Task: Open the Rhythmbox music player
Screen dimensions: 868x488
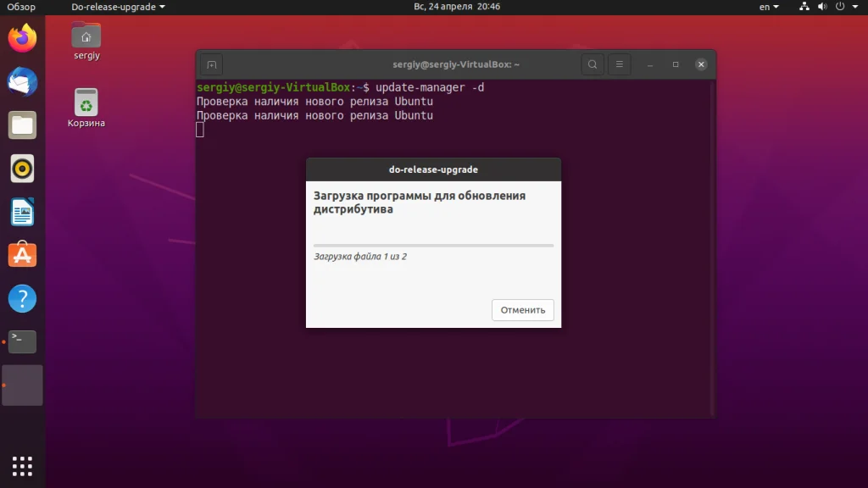Action: pos(21,169)
